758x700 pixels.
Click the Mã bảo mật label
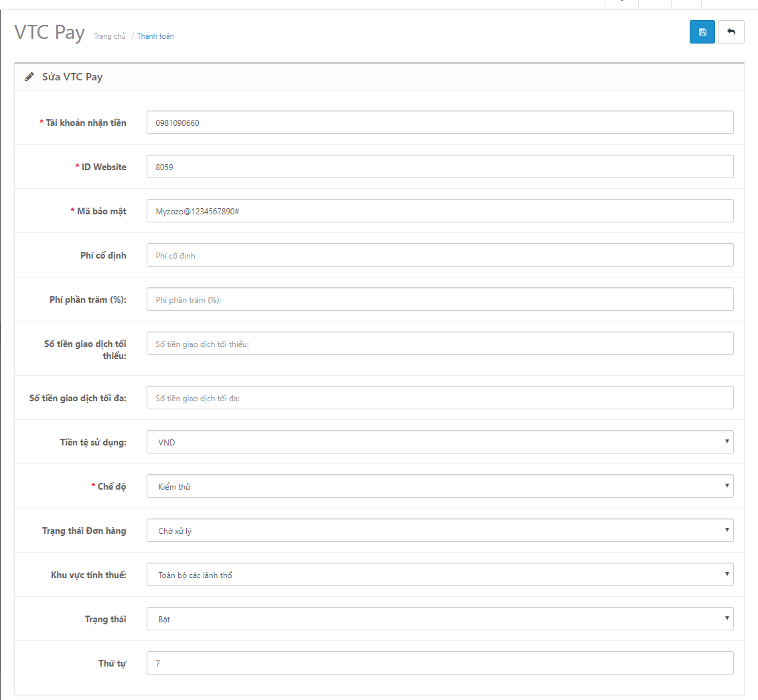pos(102,212)
